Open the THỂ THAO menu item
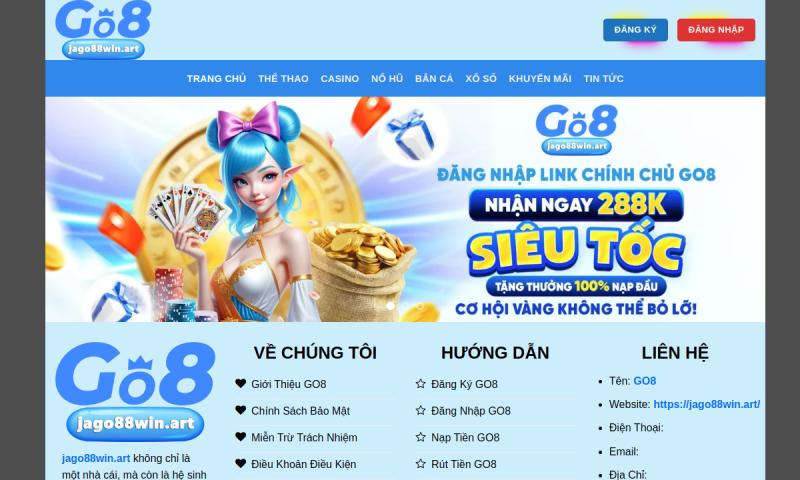The width and height of the screenshot is (800, 480). (283, 79)
